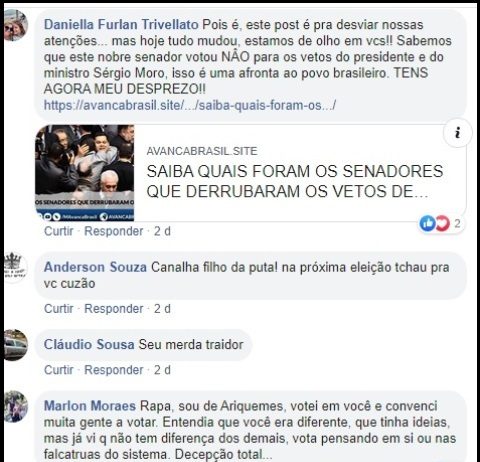Reply to Cláudio Sousa's comment
The image size is (480, 462).
click(x=114, y=370)
